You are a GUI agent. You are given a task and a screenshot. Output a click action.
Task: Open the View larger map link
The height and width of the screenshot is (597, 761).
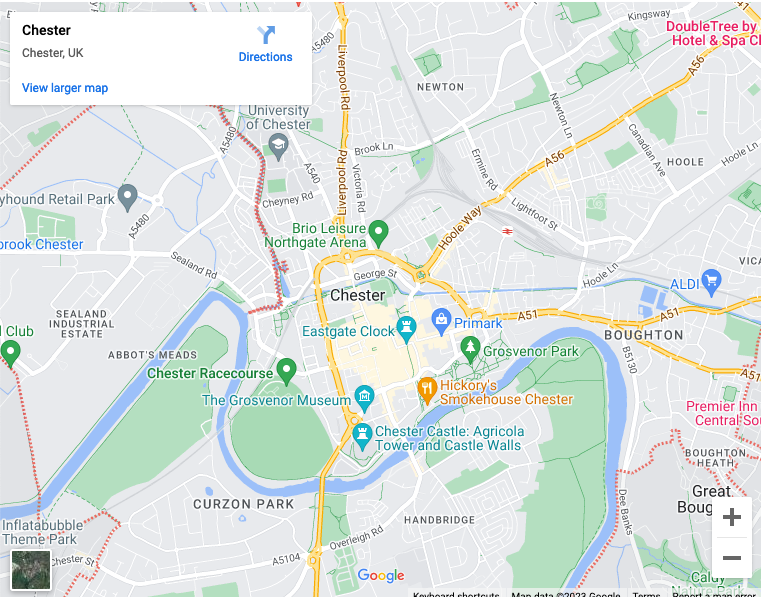click(65, 88)
